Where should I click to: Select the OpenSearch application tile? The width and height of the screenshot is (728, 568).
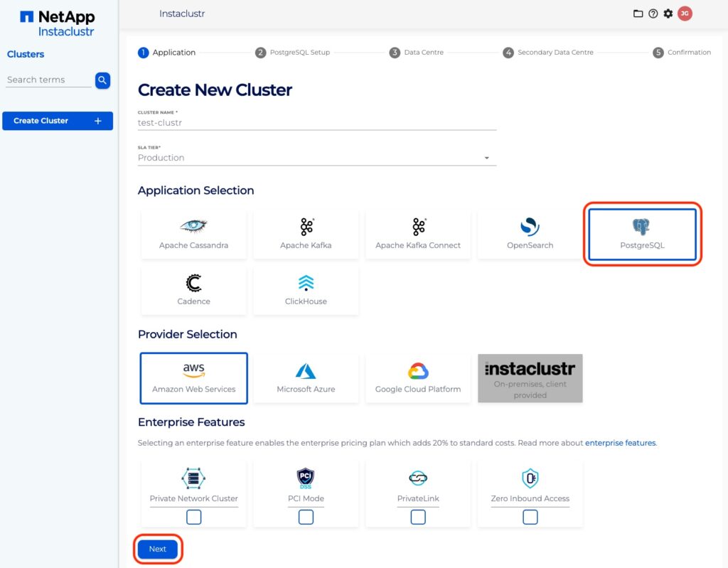click(x=530, y=234)
